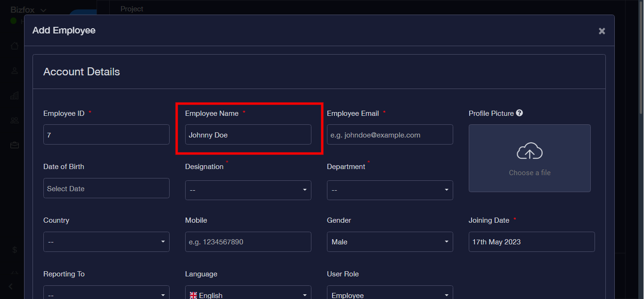The width and height of the screenshot is (644, 299).
Task: Change the Gender dropdown showing Male
Action: pos(390,242)
